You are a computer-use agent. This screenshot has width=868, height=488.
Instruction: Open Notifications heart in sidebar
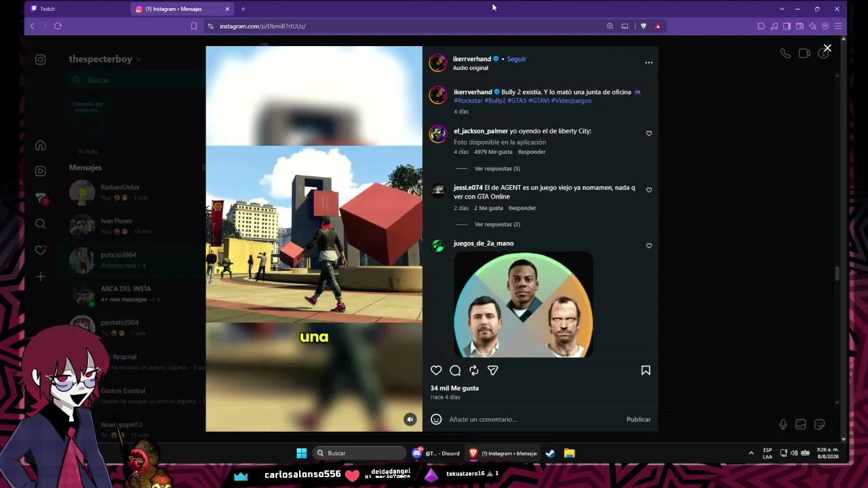coord(41,250)
